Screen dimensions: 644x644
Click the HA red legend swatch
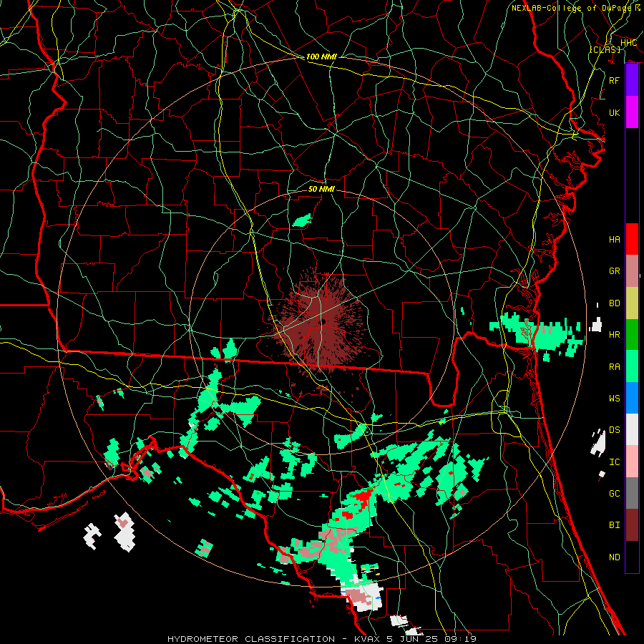click(x=632, y=239)
